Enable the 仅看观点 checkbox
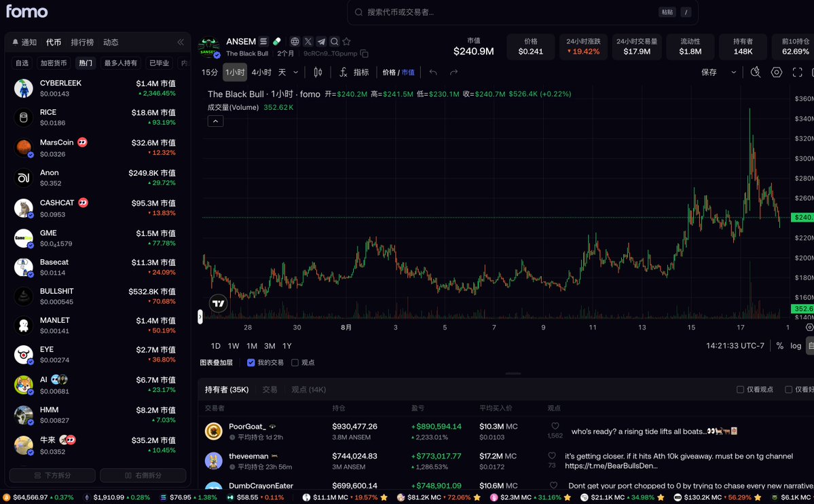The width and height of the screenshot is (814, 504). click(x=740, y=389)
